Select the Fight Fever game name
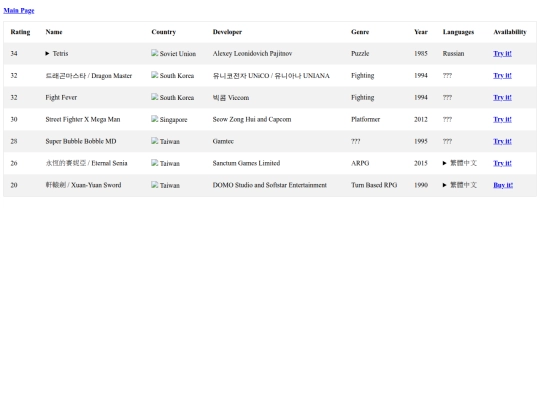Viewport: 540px width, 405px height. point(61,97)
